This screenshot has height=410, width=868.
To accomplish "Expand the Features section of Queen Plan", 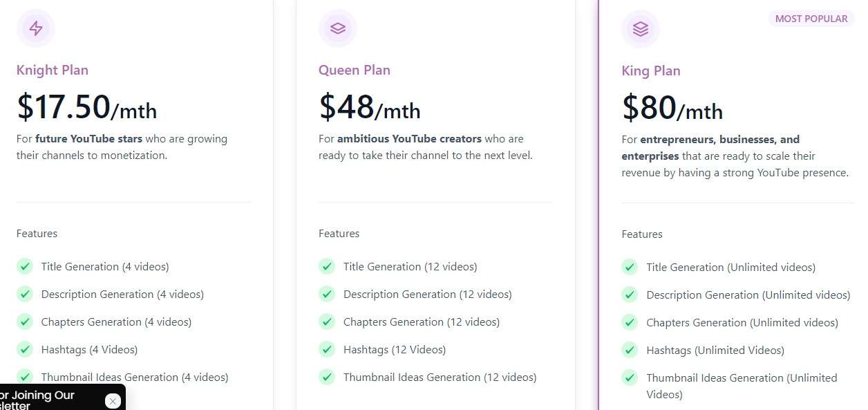I will pyautogui.click(x=339, y=233).
